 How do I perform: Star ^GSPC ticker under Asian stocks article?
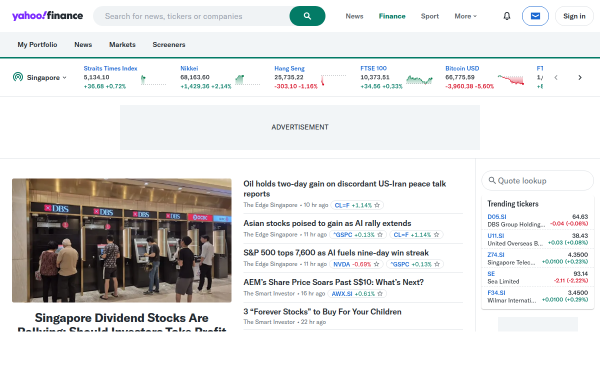380,235
